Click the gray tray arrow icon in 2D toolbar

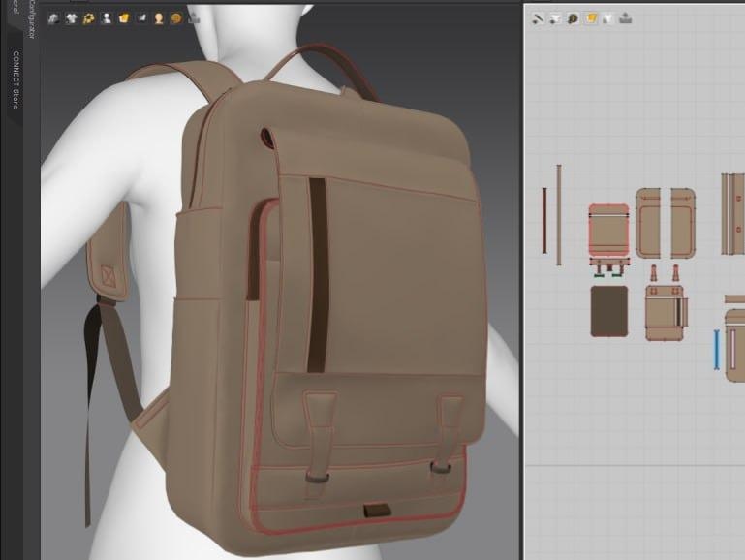click(626, 18)
